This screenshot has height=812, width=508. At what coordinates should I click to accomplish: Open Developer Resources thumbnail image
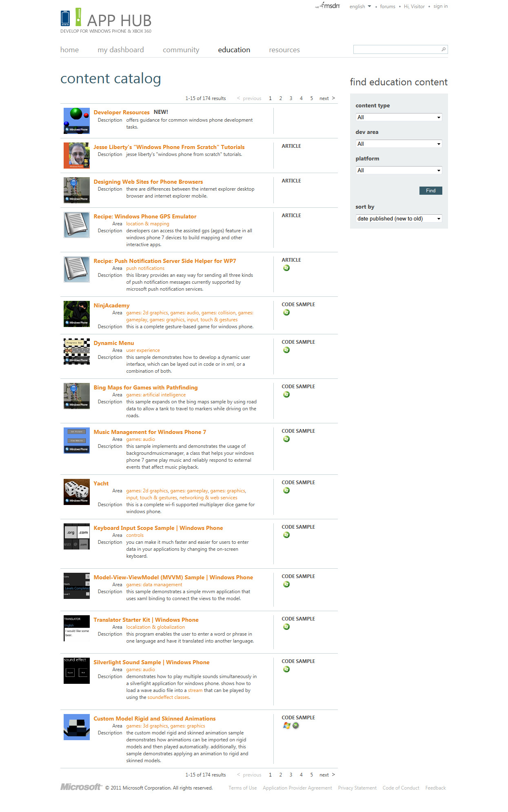pyautogui.click(x=77, y=121)
